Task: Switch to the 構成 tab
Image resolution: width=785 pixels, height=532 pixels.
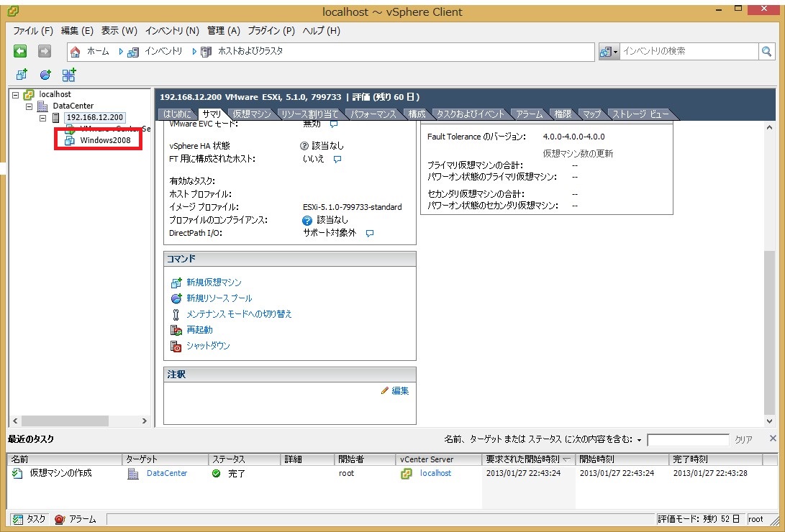Action: pos(417,114)
